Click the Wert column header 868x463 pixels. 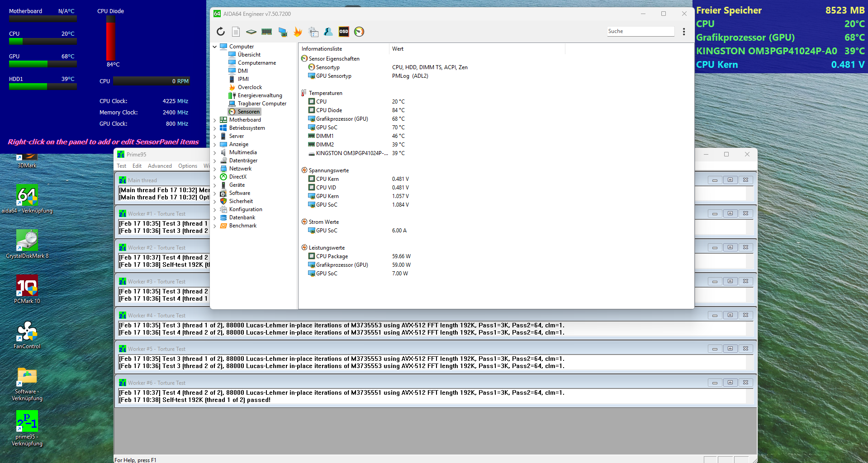477,49
